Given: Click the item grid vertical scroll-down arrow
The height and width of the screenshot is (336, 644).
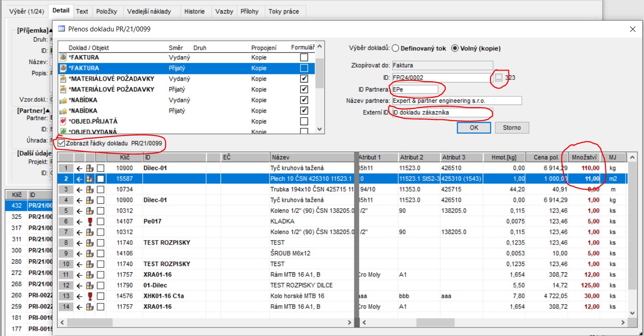Looking at the screenshot, I should coord(632,313).
